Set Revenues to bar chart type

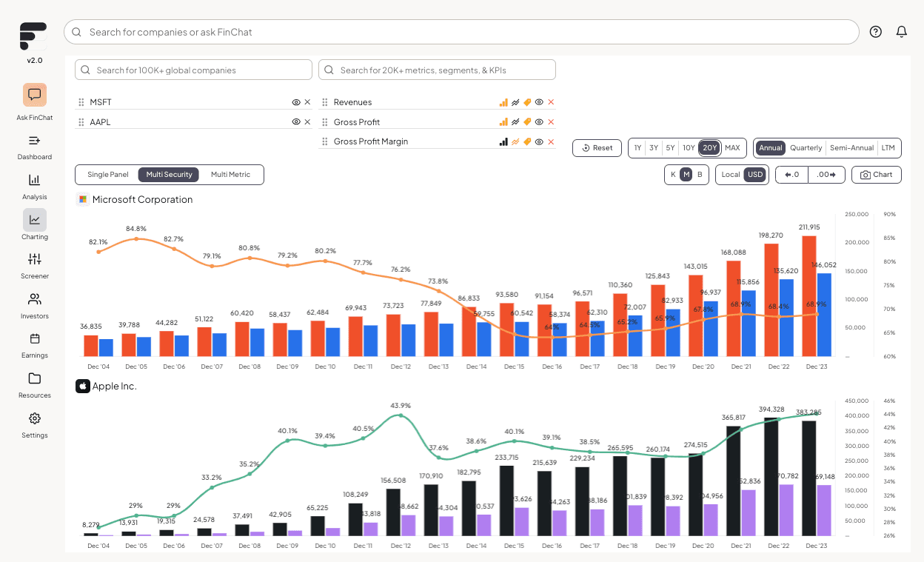(503, 102)
